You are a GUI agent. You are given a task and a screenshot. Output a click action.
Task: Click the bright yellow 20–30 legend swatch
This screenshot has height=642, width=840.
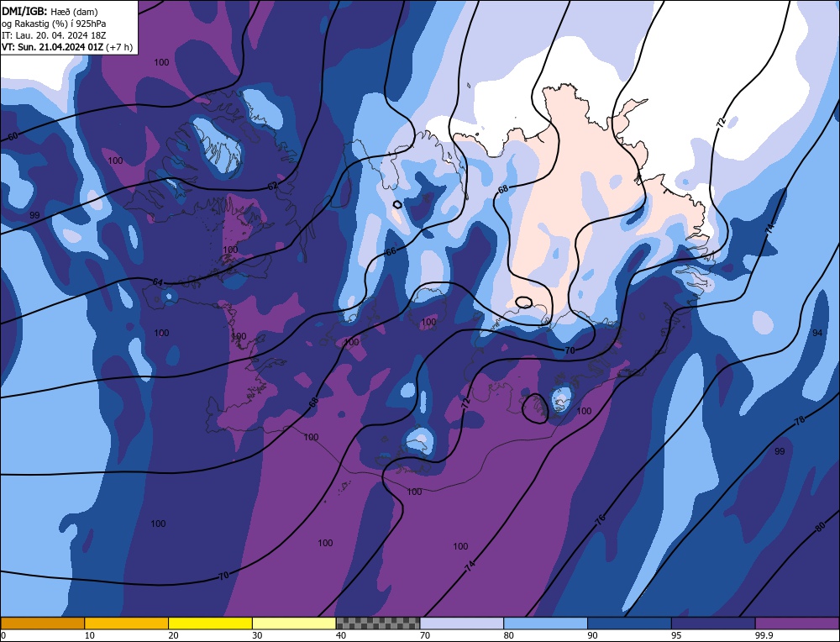(x=210, y=623)
